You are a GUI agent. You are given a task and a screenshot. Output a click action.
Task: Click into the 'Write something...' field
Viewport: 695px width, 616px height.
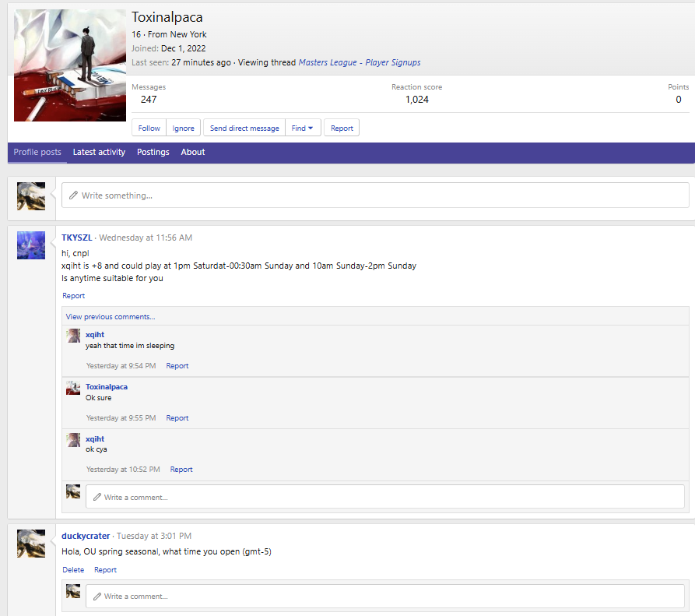click(x=375, y=195)
